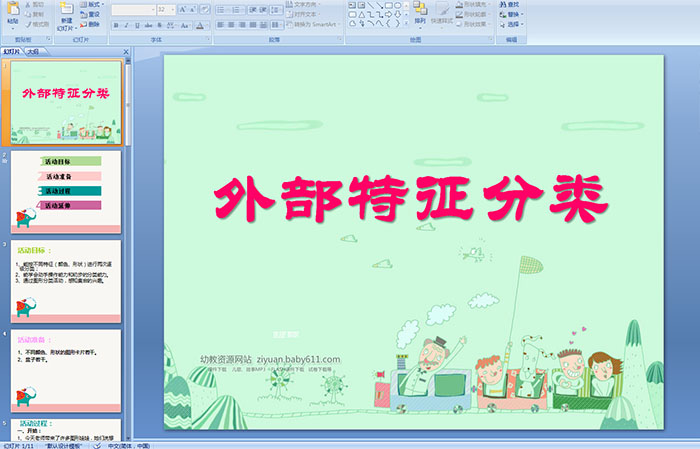The image size is (700, 449).
Task: Select the Oval shape in gallery
Action: coord(397,5)
